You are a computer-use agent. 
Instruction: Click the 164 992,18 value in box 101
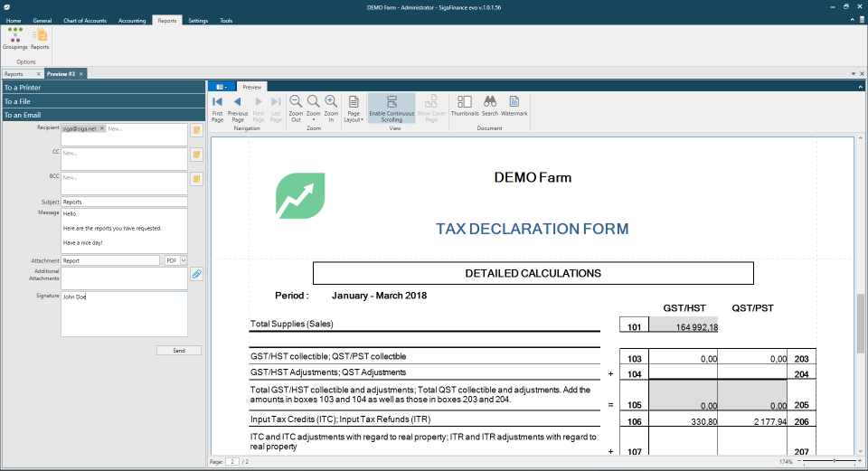(x=696, y=327)
